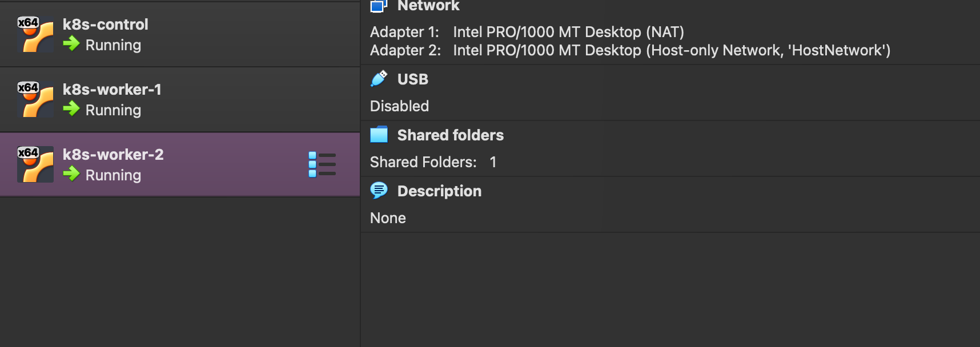Click the Shared folders folder icon
Viewport: 980px width, 347px height.
(379, 135)
